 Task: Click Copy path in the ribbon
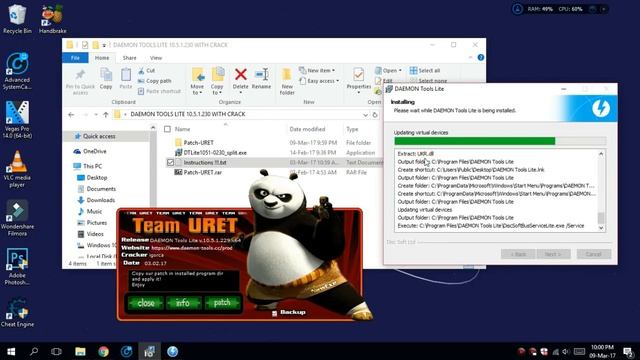pyautogui.click(x=155, y=81)
